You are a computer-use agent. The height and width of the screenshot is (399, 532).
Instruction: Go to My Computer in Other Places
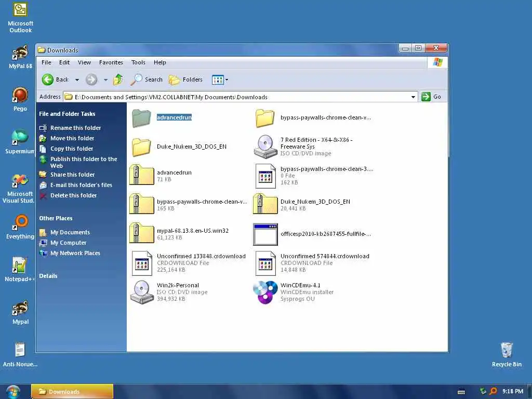(68, 243)
